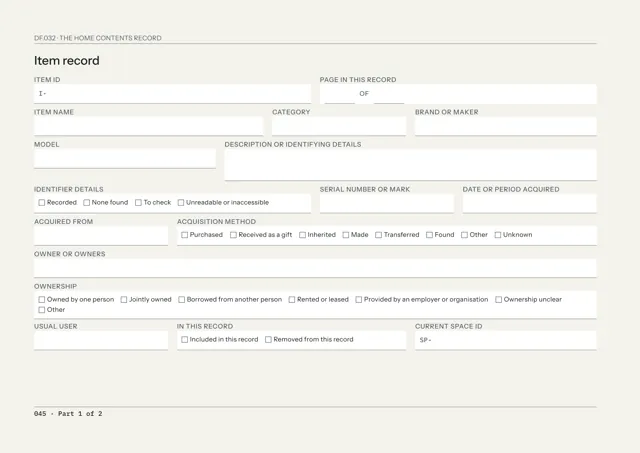Check Included in this record
Screen dimensions: 640x453
tap(184, 340)
